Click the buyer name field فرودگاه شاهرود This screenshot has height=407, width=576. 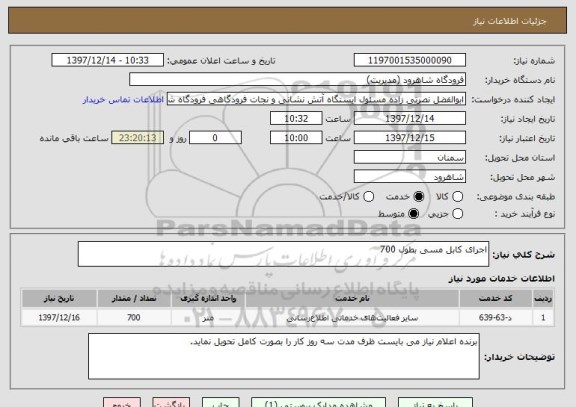[298, 80]
